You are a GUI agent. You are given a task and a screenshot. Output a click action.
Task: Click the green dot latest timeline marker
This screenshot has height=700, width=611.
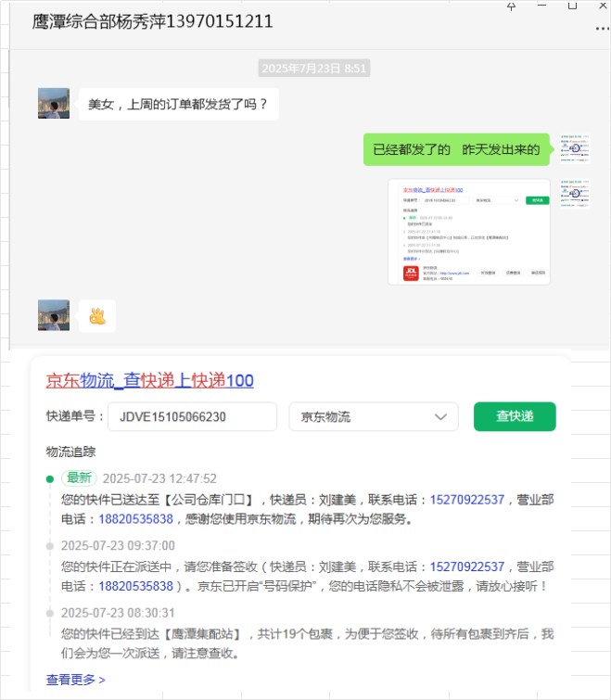[x=50, y=479]
